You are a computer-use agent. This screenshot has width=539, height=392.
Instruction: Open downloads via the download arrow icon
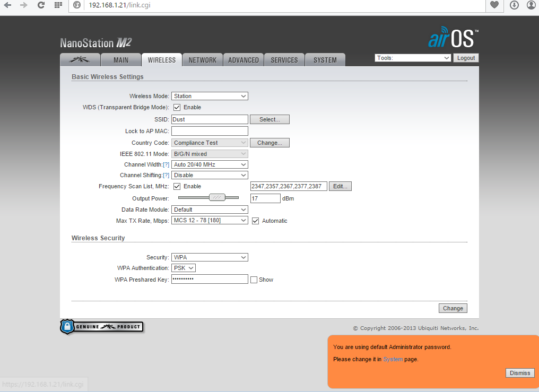(514, 5)
